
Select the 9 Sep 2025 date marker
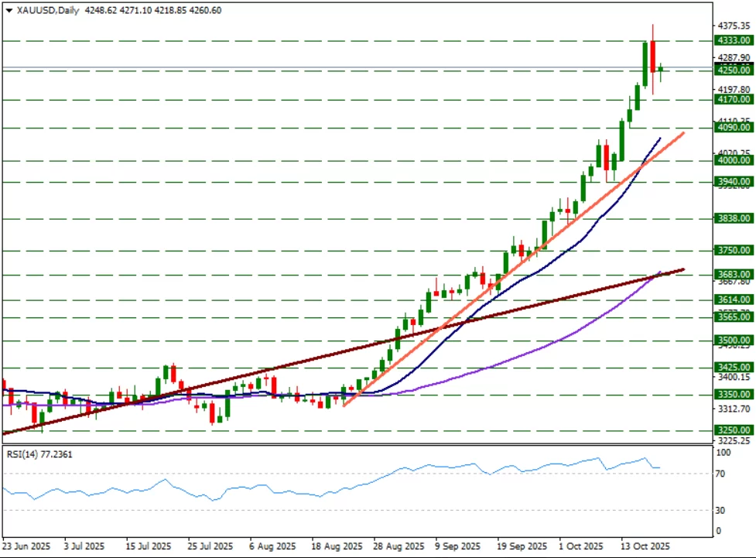click(x=457, y=546)
